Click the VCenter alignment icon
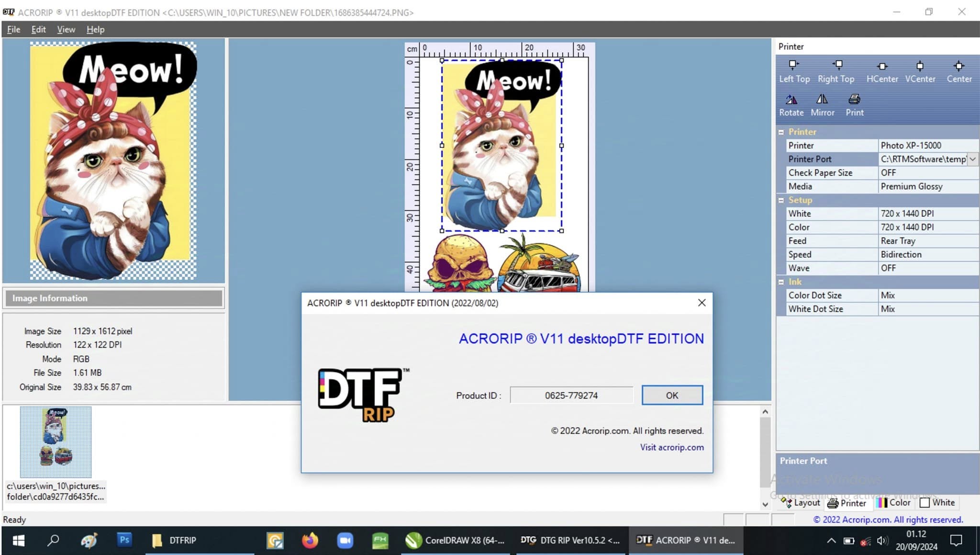Viewport: 980px width, 555px height. click(920, 71)
